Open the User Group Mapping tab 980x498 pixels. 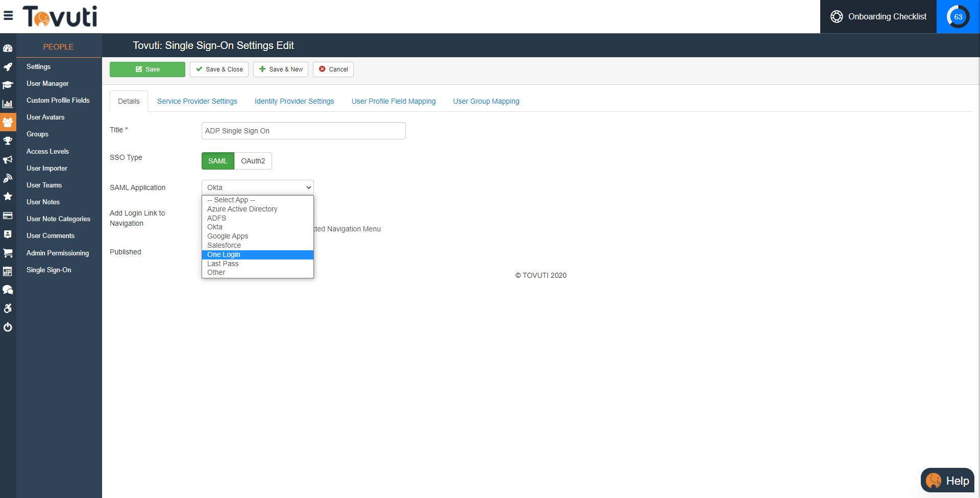(x=486, y=101)
